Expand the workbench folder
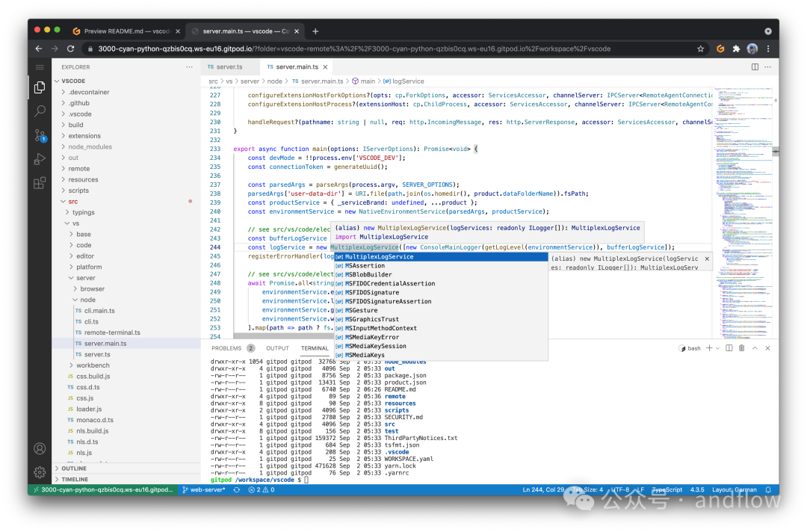This screenshot has height=532, width=807. [x=126, y=365]
